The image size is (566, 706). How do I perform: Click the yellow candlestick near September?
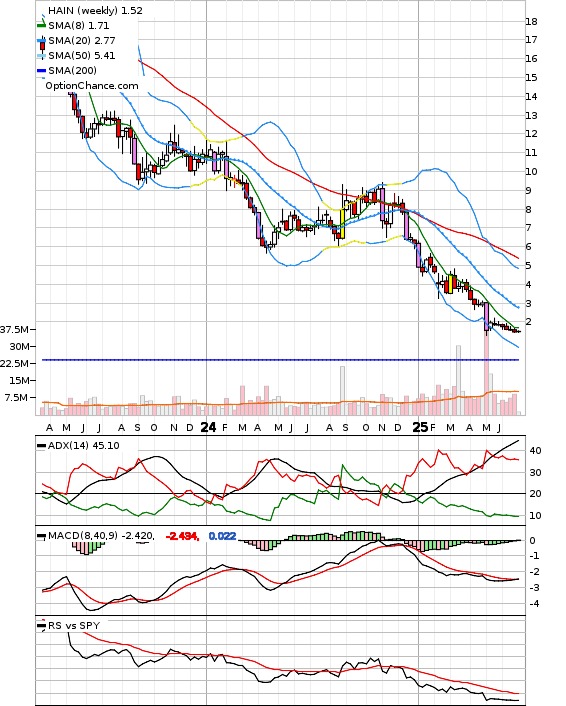click(342, 224)
